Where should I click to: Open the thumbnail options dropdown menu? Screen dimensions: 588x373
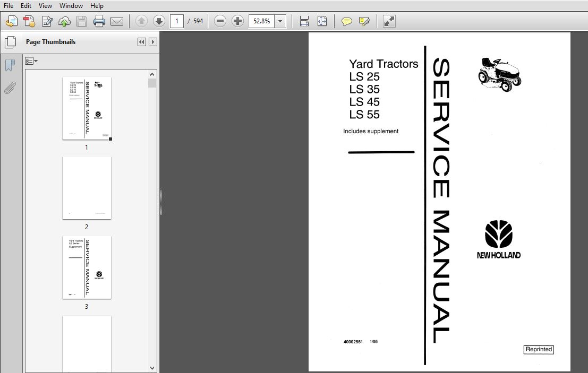coord(31,61)
